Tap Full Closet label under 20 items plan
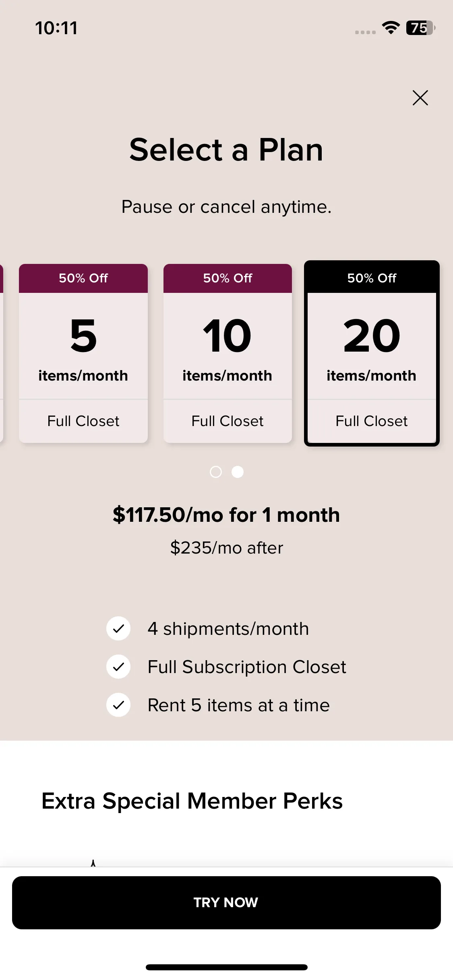Viewport: 453px width, 980px height. pos(372,421)
